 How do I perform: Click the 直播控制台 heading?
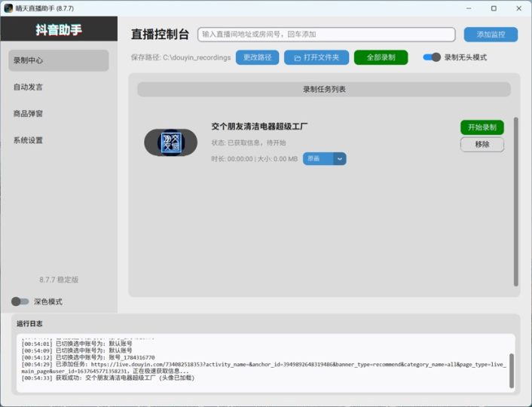point(160,34)
